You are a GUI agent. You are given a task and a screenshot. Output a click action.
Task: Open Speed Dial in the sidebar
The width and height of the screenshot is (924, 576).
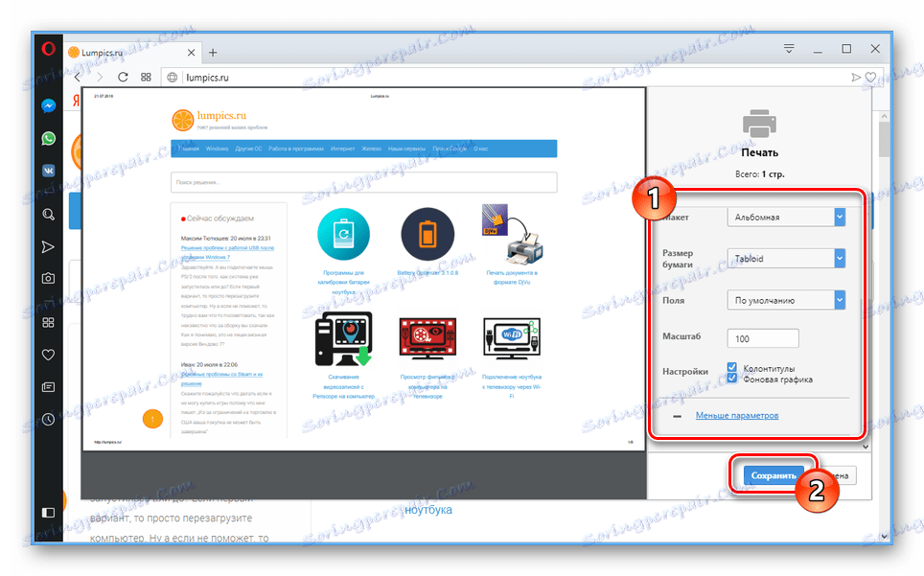[x=48, y=322]
